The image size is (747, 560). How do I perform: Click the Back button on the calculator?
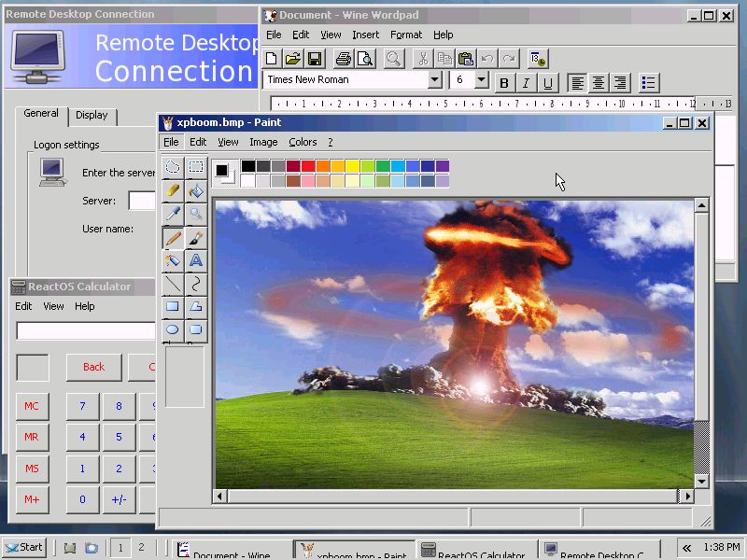(93, 367)
